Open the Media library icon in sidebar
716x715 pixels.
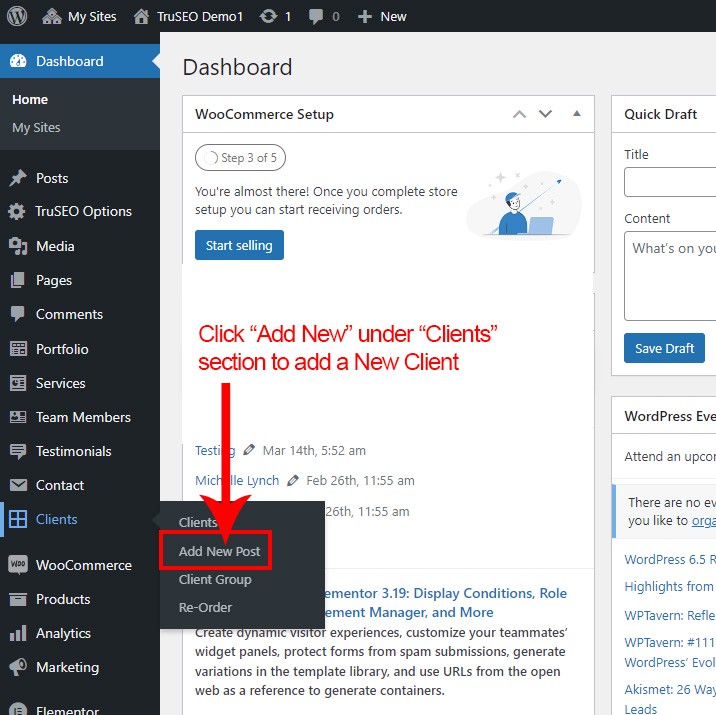click(x=18, y=246)
